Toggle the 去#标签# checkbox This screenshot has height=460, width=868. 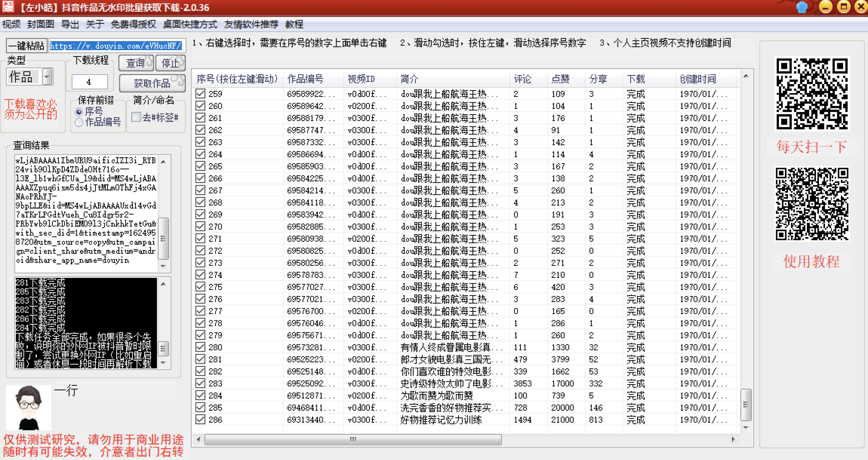pos(136,117)
